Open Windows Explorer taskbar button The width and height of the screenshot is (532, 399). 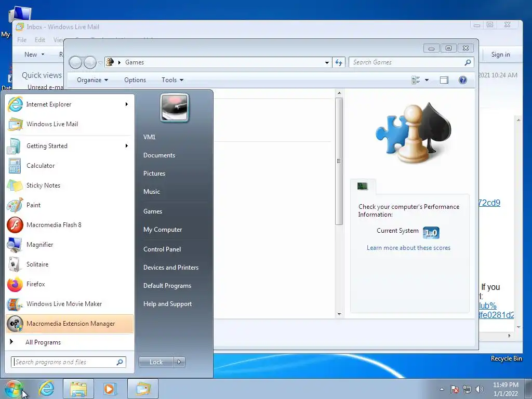click(x=78, y=389)
